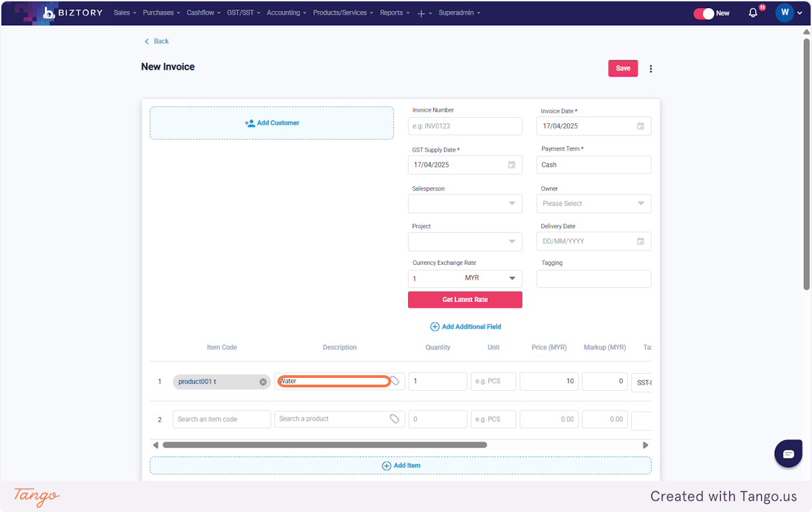Click the Description column header

tap(340, 347)
